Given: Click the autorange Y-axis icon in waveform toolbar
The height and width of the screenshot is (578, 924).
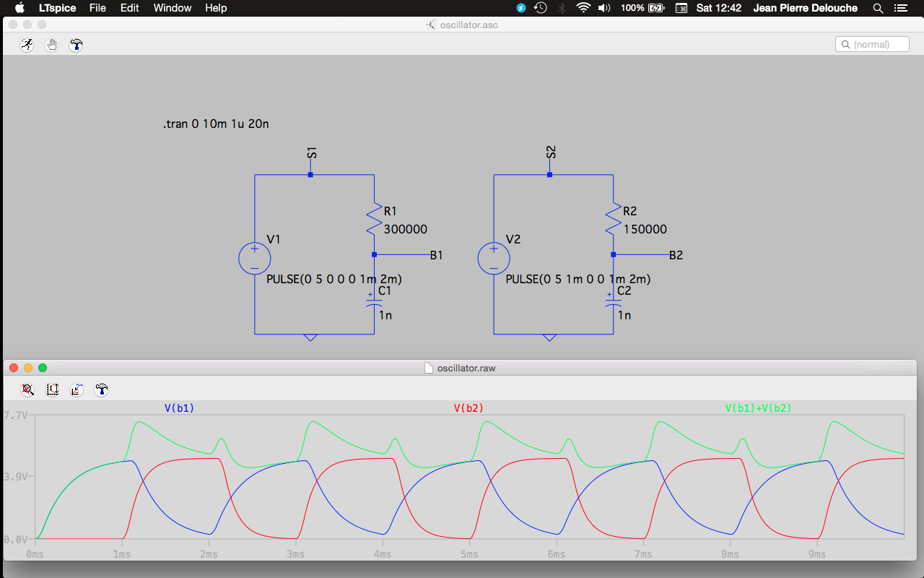Looking at the screenshot, I should tap(52, 389).
